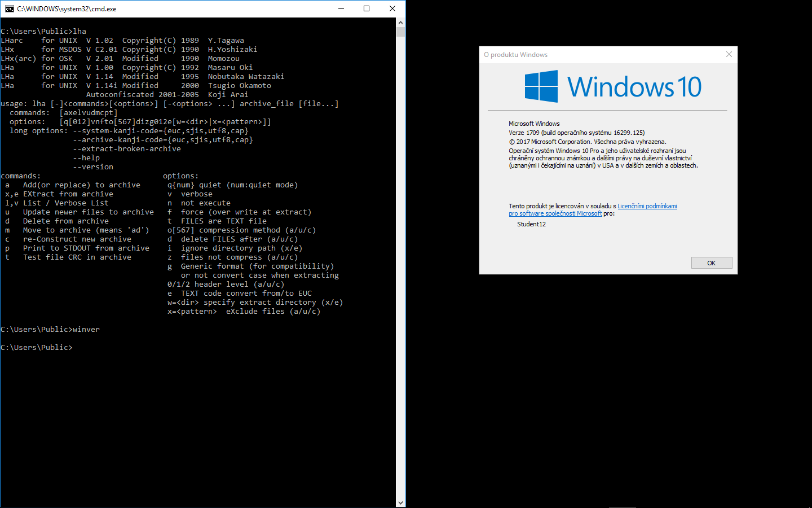This screenshot has width=812, height=508.
Task: Click the © 2017 Microsoft Corporation line
Action: (x=588, y=142)
